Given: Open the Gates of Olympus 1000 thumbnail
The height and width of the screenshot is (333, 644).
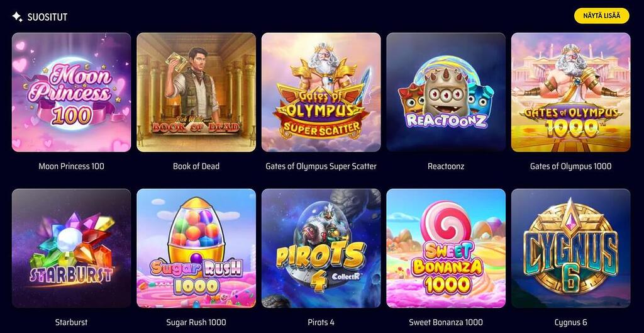Looking at the screenshot, I should coord(571,93).
